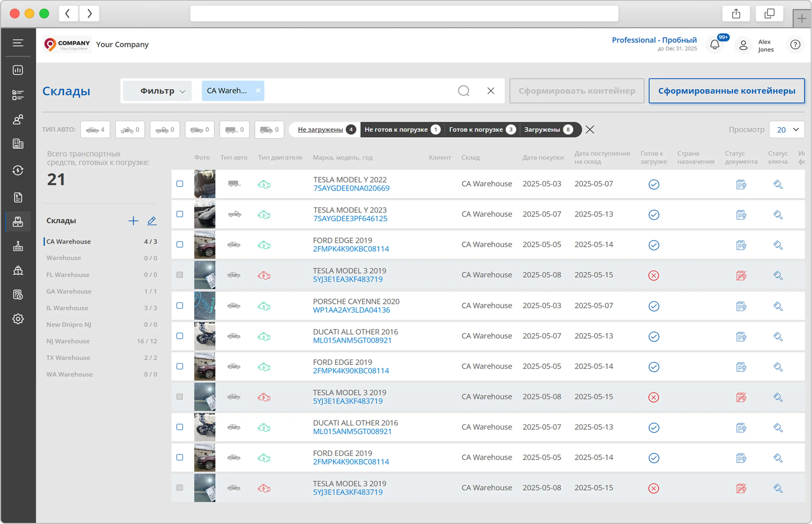Screen dimensions: 812x524
Task: Open the warehouses icon in sidebar
Action: [x=18, y=222]
